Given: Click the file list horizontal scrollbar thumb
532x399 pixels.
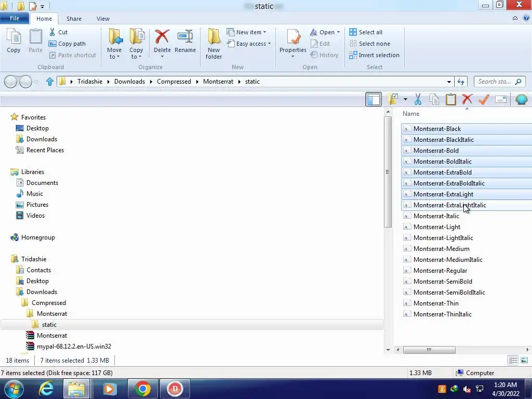Looking at the screenshot, I should pos(429,350).
